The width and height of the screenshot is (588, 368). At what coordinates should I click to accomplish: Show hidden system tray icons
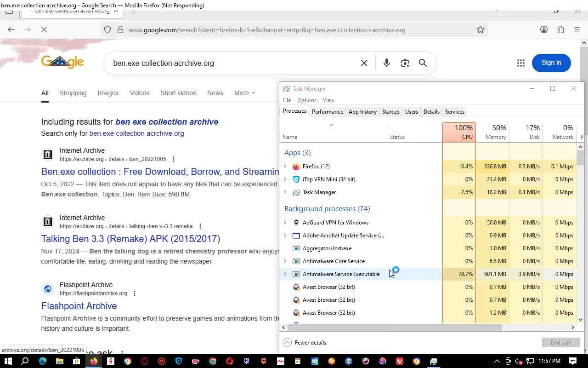pos(497,361)
